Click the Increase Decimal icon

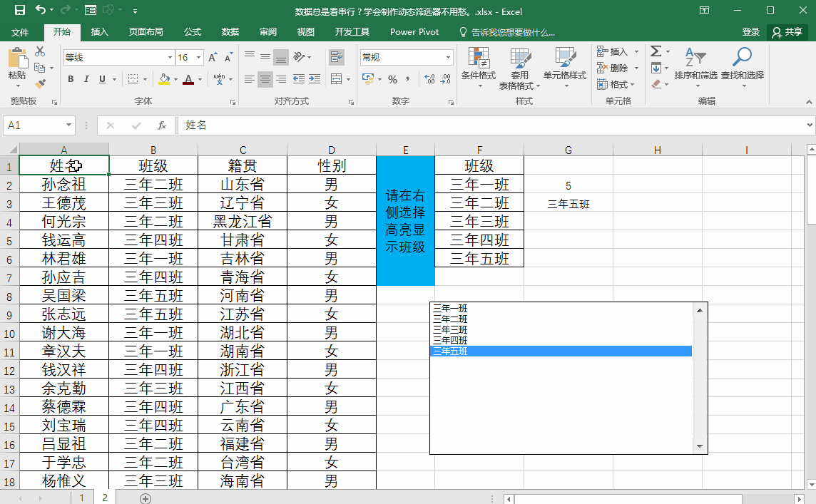pos(429,79)
